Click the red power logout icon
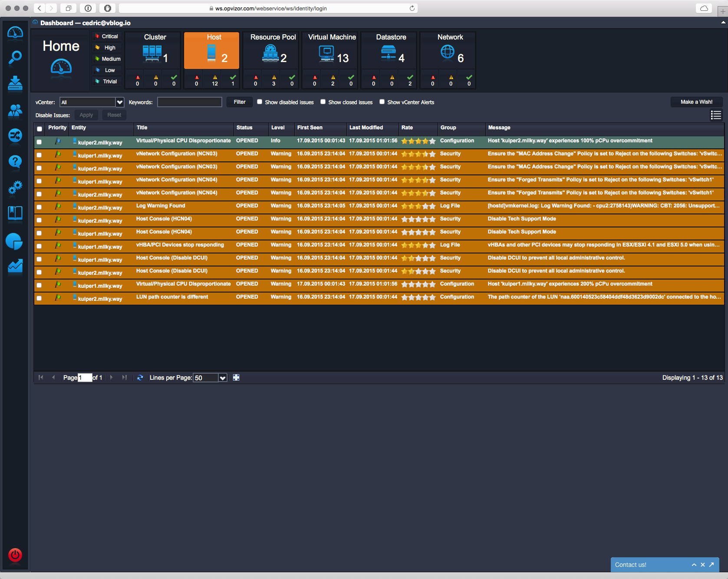 click(15, 555)
